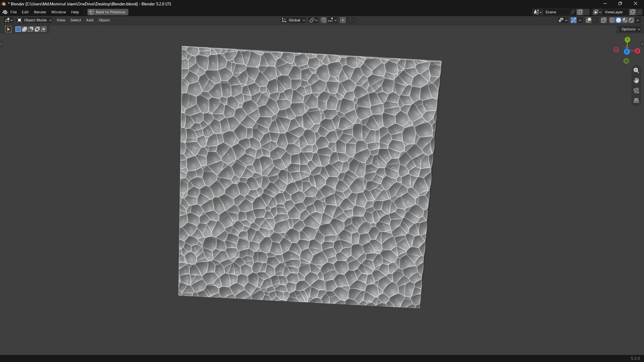Open the editor type dropdown
The height and width of the screenshot is (362, 644).
tap(8, 20)
